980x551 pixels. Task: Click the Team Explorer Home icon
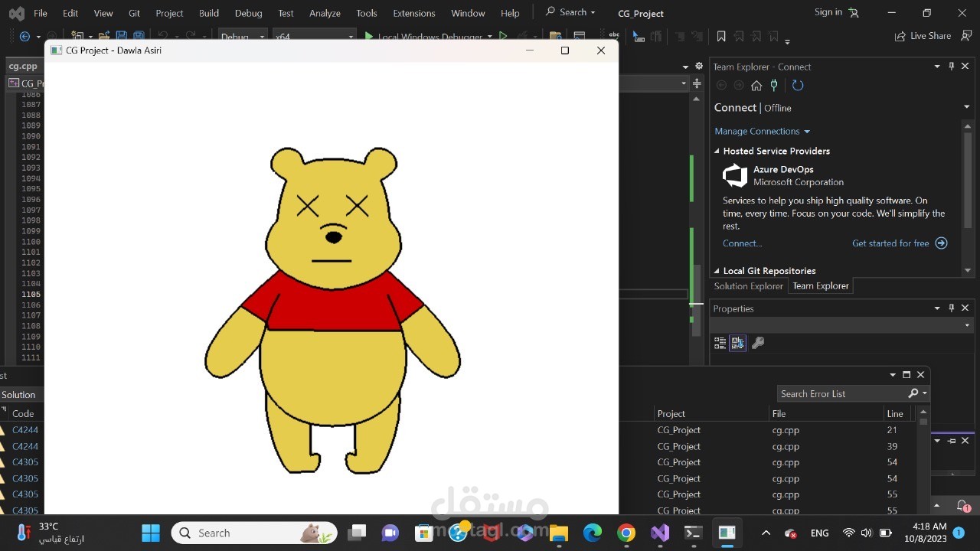click(756, 86)
